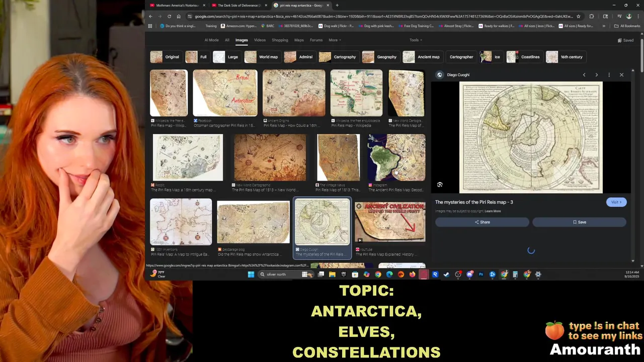This screenshot has width=644, height=362.
Task: Filter images by the Ice chip
Action: pyautogui.click(x=491, y=57)
